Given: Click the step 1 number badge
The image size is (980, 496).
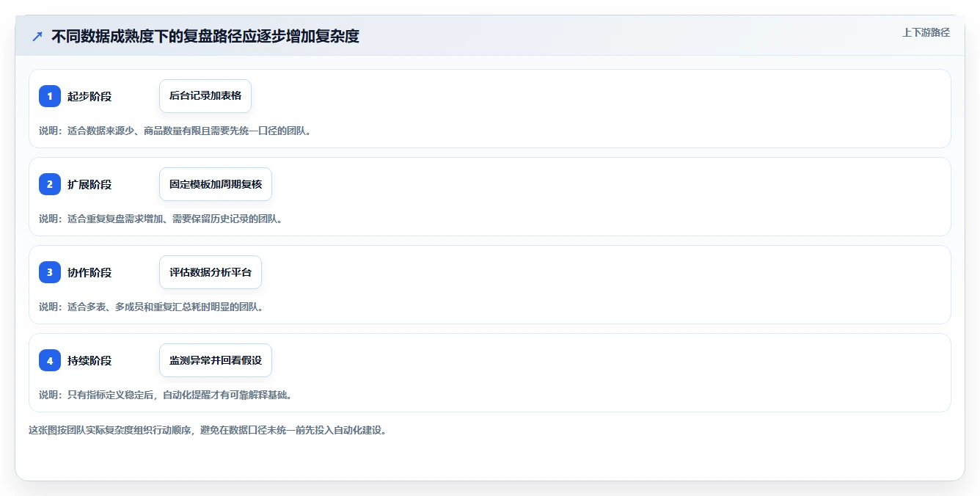Looking at the screenshot, I should pos(50,96).
